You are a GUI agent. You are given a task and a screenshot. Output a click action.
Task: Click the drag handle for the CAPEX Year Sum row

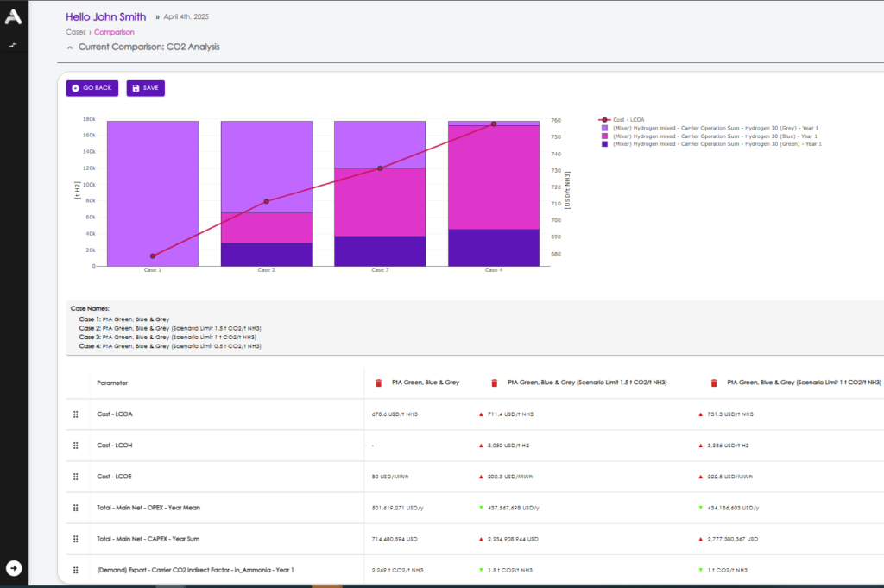point(76,539)
